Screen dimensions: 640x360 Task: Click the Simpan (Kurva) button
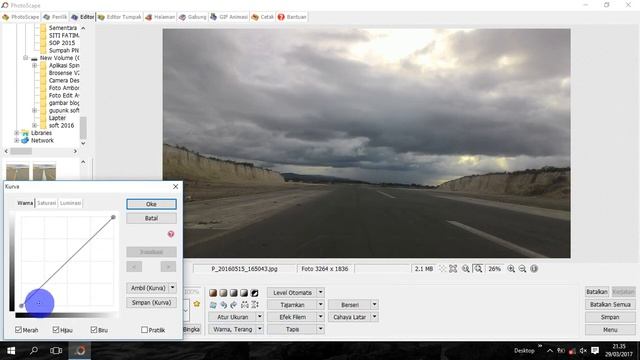tap(151, 302)
